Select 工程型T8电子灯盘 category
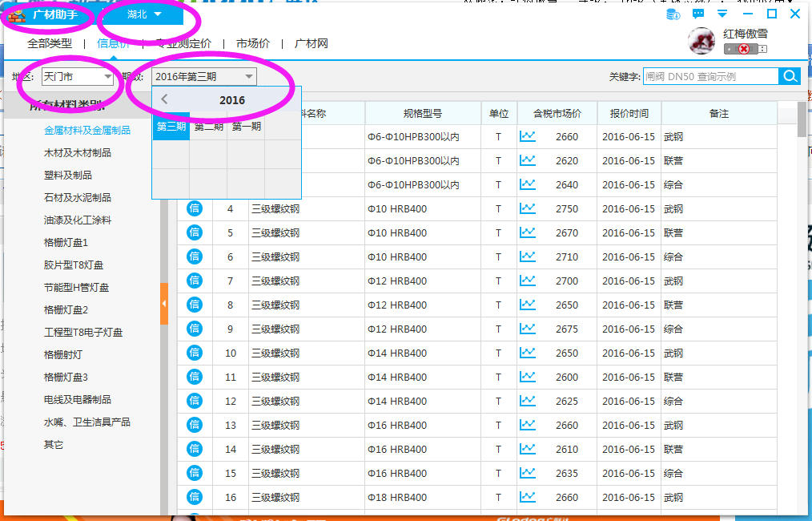 [x=82, y=333]
